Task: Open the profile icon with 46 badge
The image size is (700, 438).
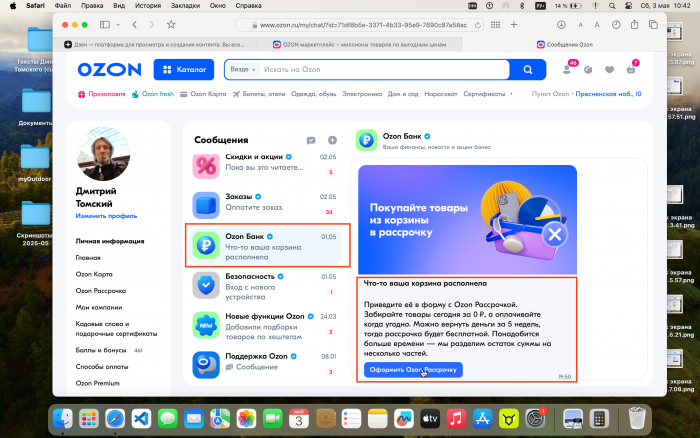Action: [567, 70]
